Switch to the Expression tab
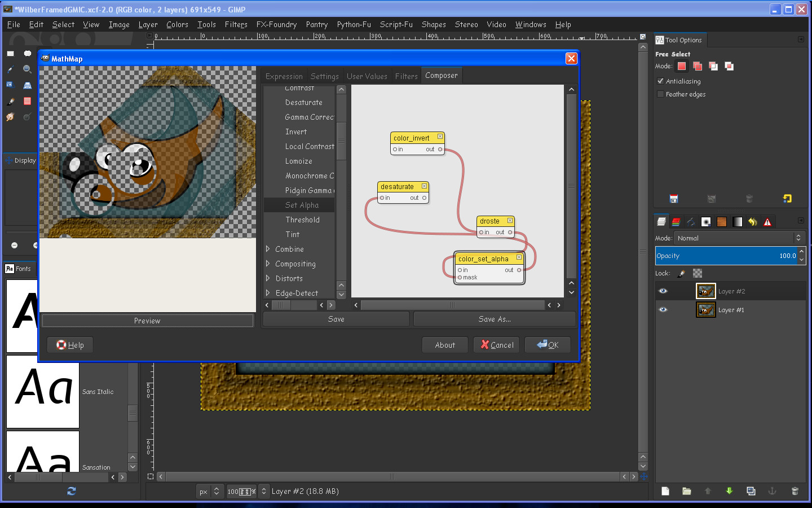The height and width of the screenshot is (508, 812). [x=284, y=76]
